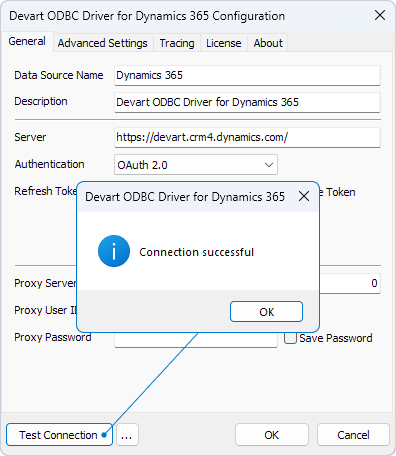Click the Test Connection button
The height and width of the screenshot is (456, 396).
point(59,435)
